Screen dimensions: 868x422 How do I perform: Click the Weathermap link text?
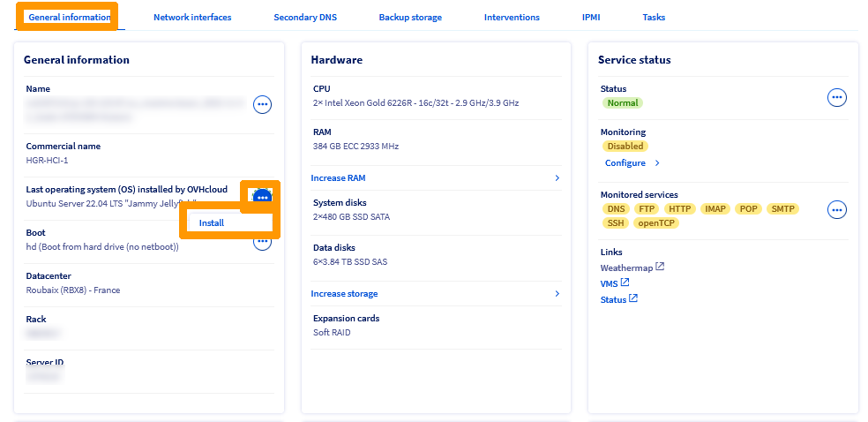[626, 268]
